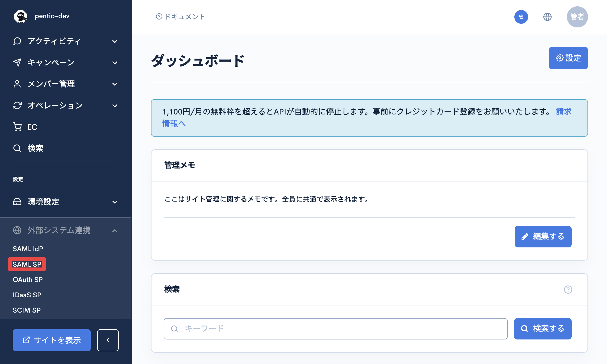
Task: Click the question mark icon beside ドキュメント
Action: click(x=159, y=17)
